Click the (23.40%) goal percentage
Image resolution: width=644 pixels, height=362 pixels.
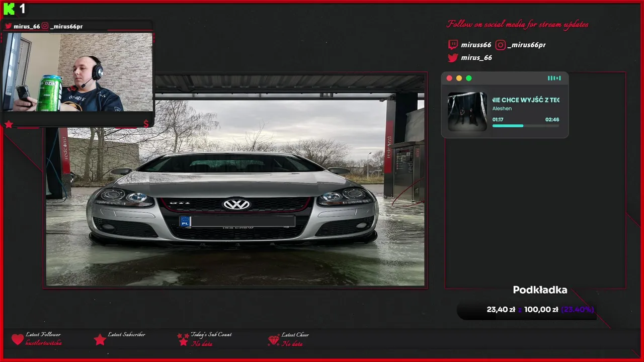(578, 310)
